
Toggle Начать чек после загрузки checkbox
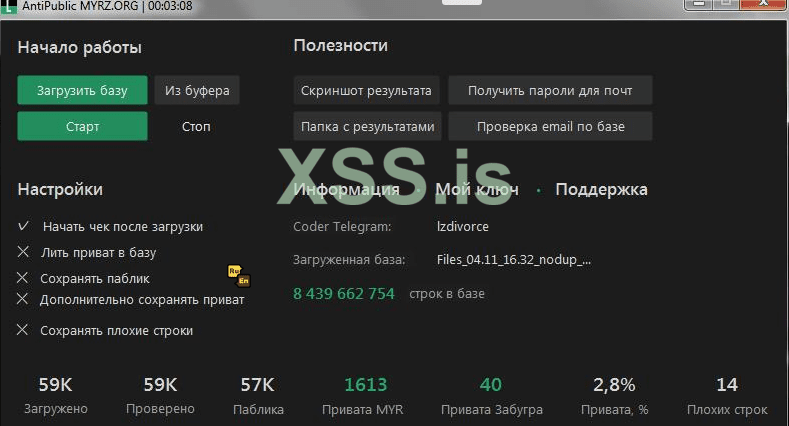pyautogui.click(x=23, y=226)
